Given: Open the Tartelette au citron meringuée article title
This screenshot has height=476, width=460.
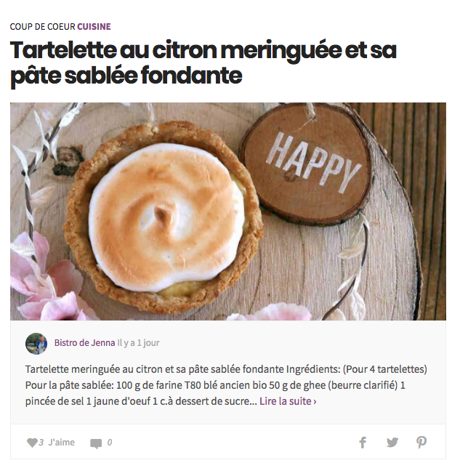Looking at the screenshot, I should [203, 62].
